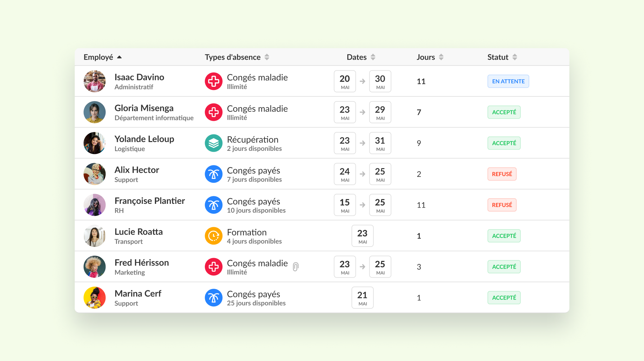644x361 pixels.
Task: Sort by Dates column arrows
Action: (373, 57)
